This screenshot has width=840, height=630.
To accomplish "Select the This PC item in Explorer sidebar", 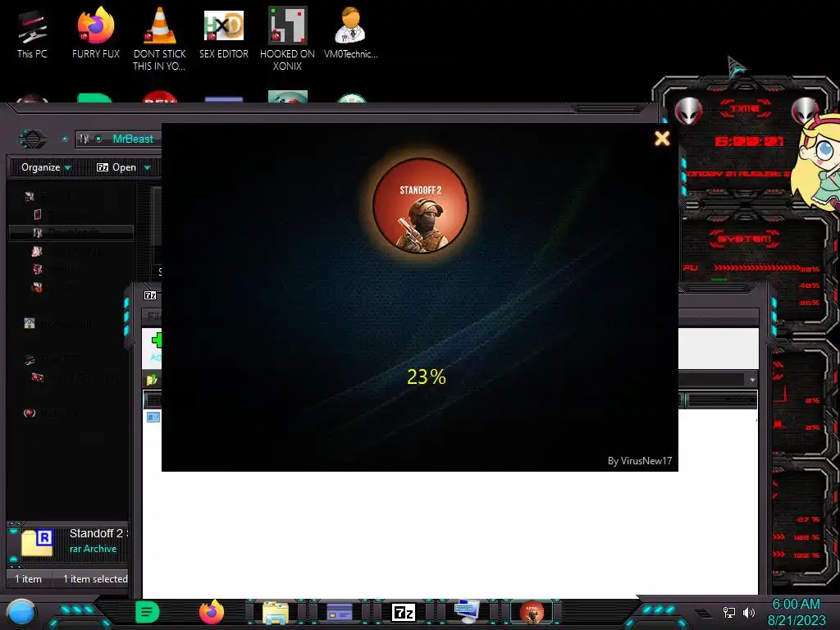I will tap(51, 358).
